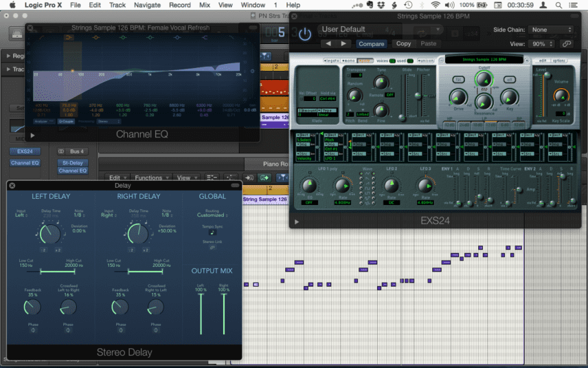
Task: Open Piano Roll Functions menu
Action: pos(151,177)
